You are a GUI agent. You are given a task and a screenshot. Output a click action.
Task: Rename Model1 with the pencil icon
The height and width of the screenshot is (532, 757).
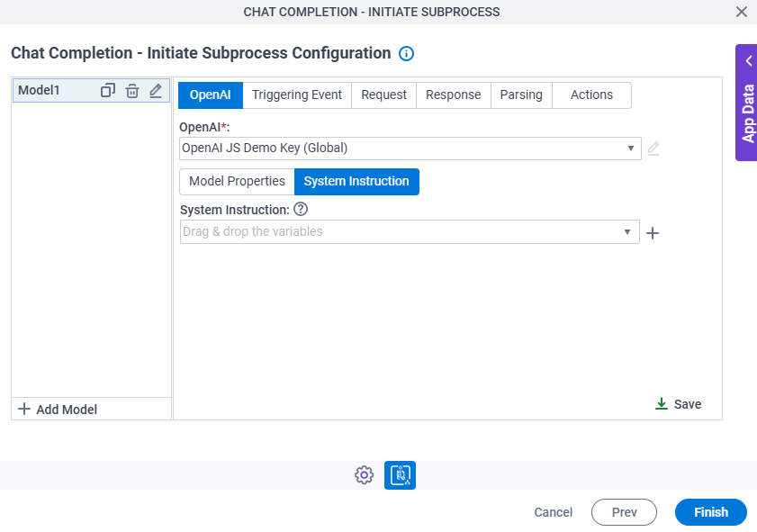pyautogui.click(x=156, y=90)
